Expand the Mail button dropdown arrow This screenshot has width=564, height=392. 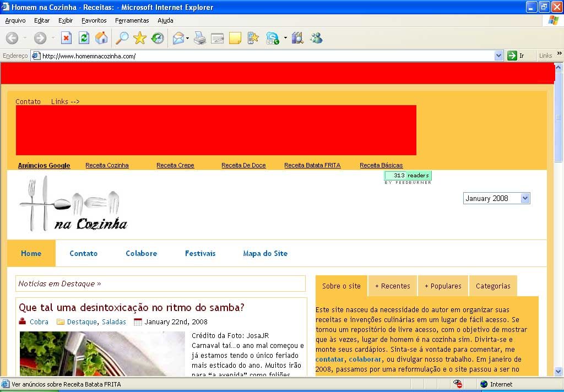point(188,39)
